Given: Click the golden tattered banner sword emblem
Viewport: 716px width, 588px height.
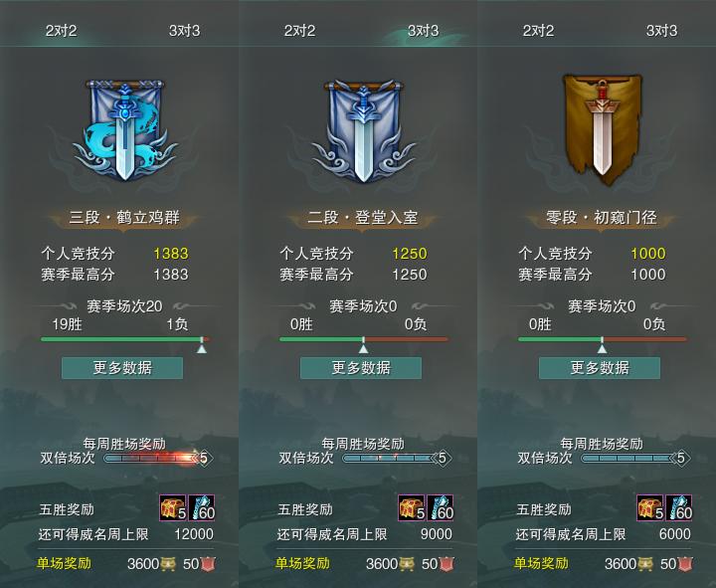Looking at the screenshot, I should coord(602,130).
